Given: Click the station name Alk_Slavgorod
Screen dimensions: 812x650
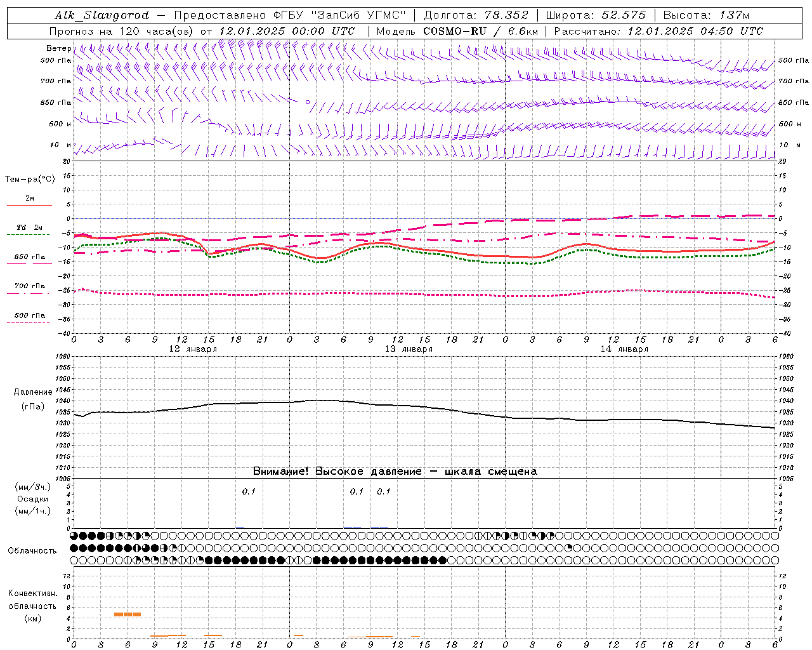Looking at the screenshot, I should pos(102,15).
